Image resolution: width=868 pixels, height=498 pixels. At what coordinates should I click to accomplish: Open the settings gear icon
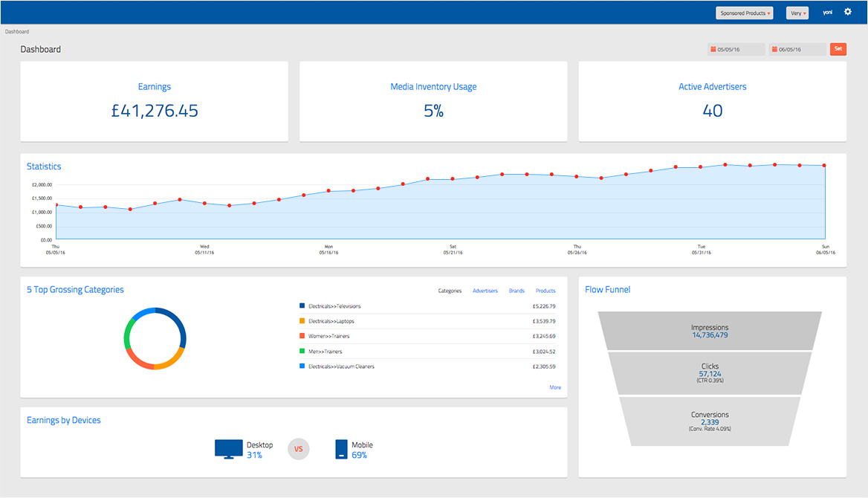[x=847, y=12]
